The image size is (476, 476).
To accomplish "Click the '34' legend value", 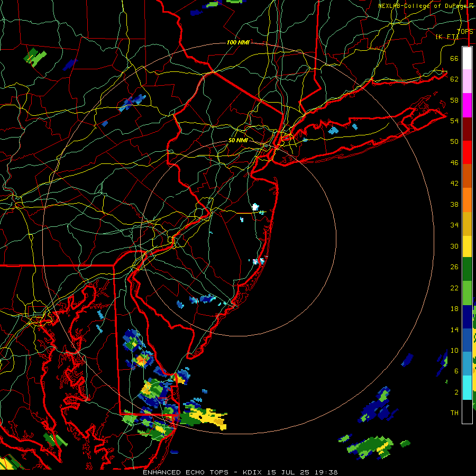I will click(454, 225).
